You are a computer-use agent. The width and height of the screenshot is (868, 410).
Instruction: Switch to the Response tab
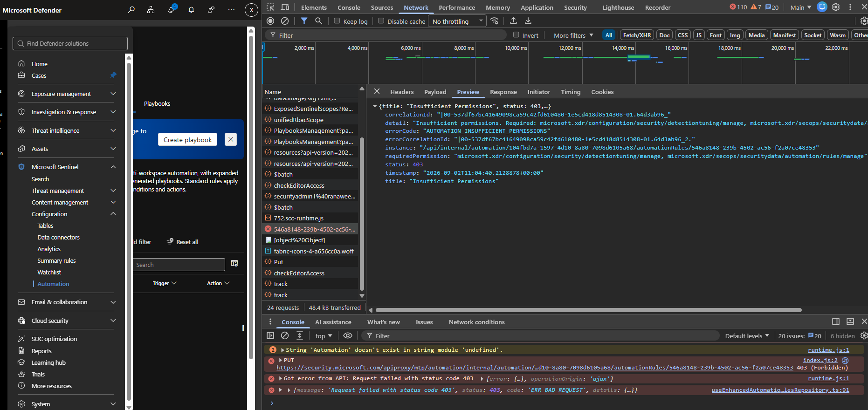[503, 92]
